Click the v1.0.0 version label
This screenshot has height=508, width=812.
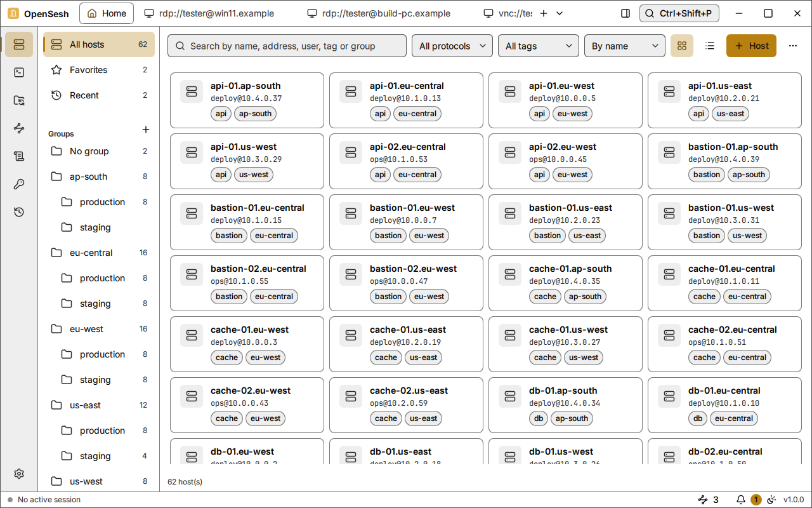click(793, 500)
